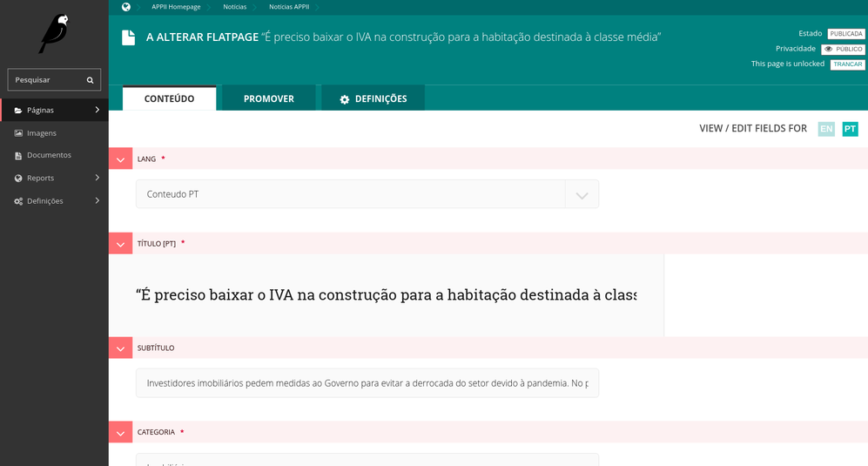Toggle PT language fields view

[x=850, y=129]
